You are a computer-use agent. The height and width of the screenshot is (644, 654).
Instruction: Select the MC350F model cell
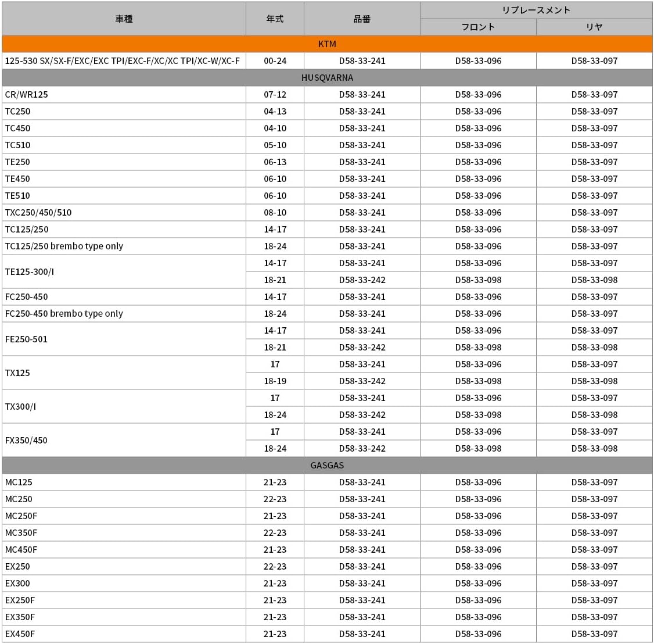click(x=124, y=533)
